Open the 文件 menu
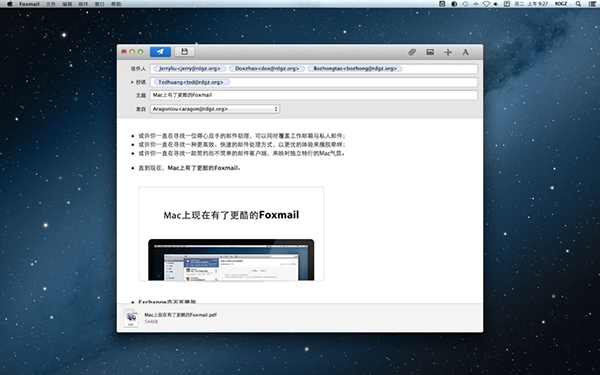The image size is (600, 375). [51, 4]
